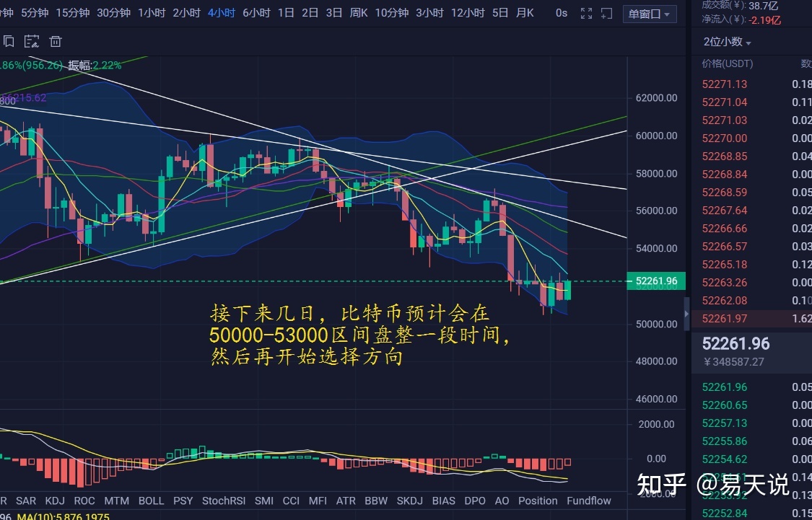Viewport: 812px width, 520px height.
Task: Collapse the order book side panel arrow
Action: click(686, 314)
